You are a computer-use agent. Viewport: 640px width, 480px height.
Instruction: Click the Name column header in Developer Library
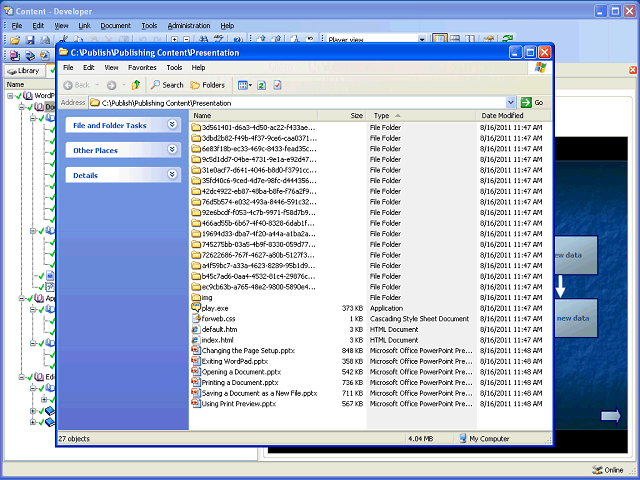29,84
